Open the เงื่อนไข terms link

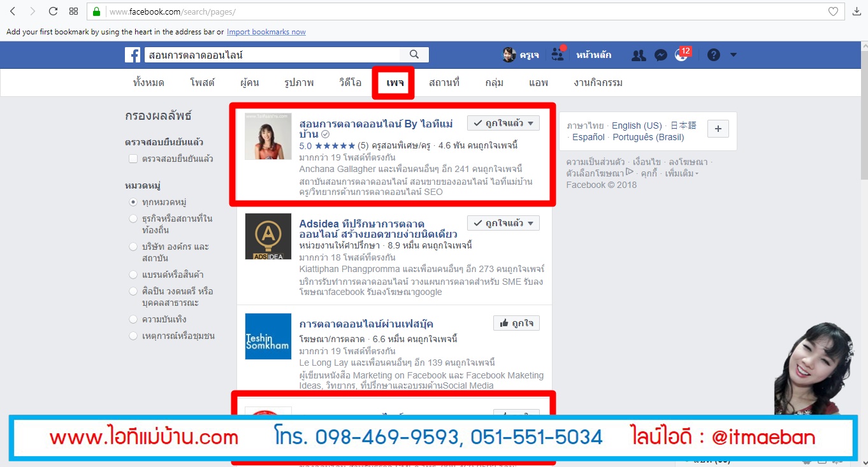[647, 162]
